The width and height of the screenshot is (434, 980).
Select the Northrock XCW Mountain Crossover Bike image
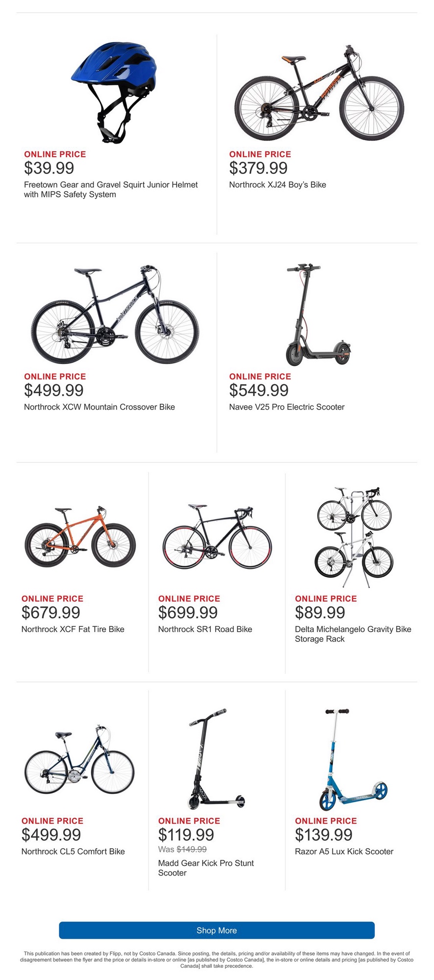click(115, 314)
